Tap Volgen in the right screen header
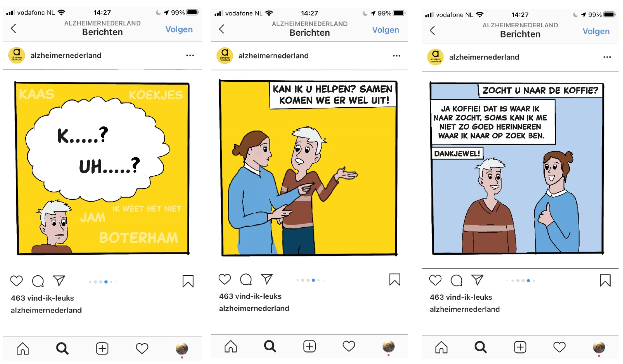The height and width of the screenshot is (364, 623). 596,31
